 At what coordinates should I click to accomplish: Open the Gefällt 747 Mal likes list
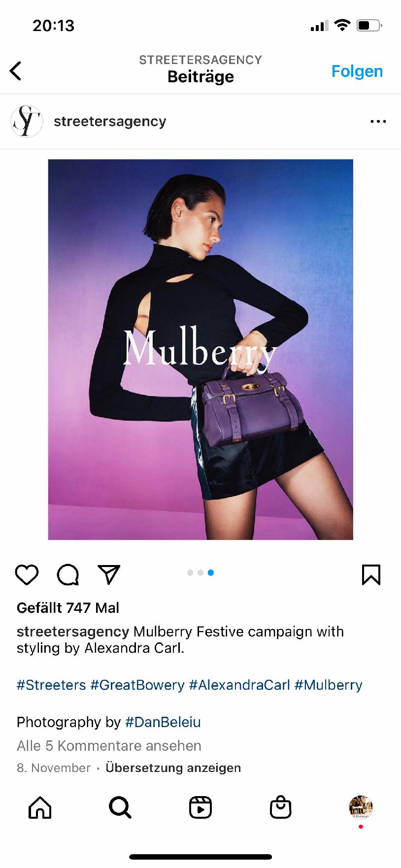coord(68,608)
